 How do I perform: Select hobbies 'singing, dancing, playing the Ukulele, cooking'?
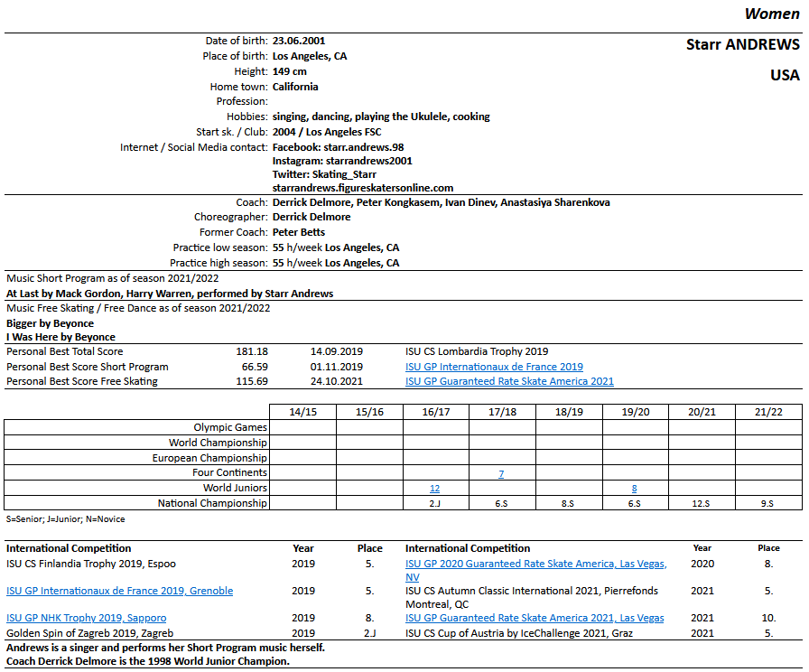pos(381,117)
